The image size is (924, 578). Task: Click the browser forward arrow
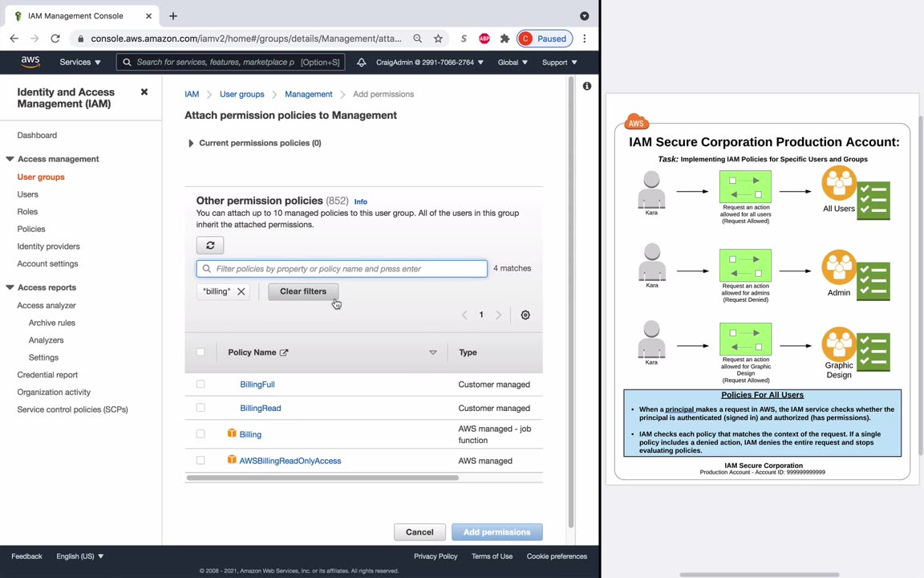(34, 39)
